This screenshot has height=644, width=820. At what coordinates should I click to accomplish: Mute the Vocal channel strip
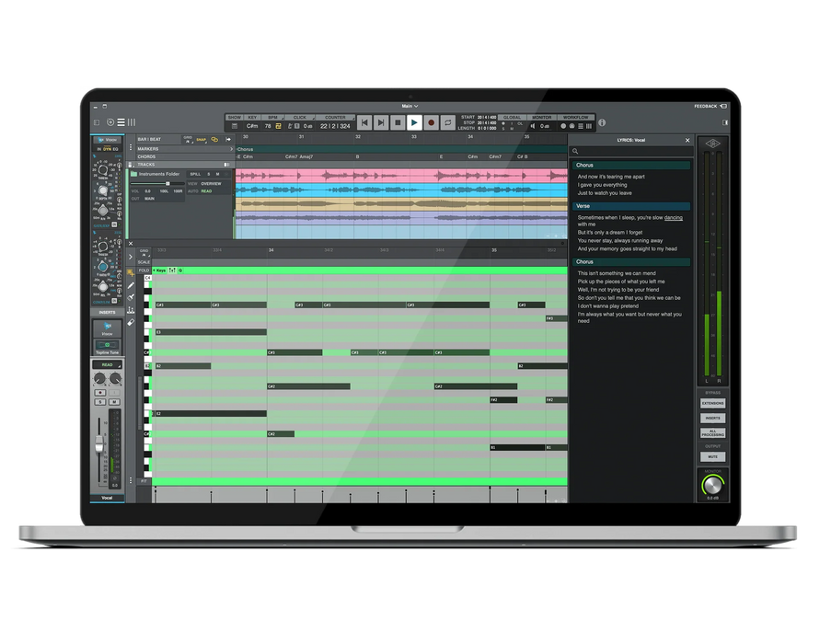(114, 402)
